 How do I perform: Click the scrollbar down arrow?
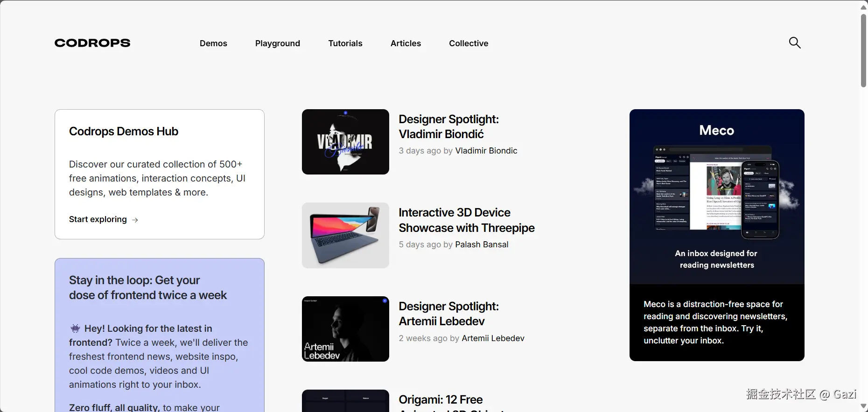click(x=863, y=406)
